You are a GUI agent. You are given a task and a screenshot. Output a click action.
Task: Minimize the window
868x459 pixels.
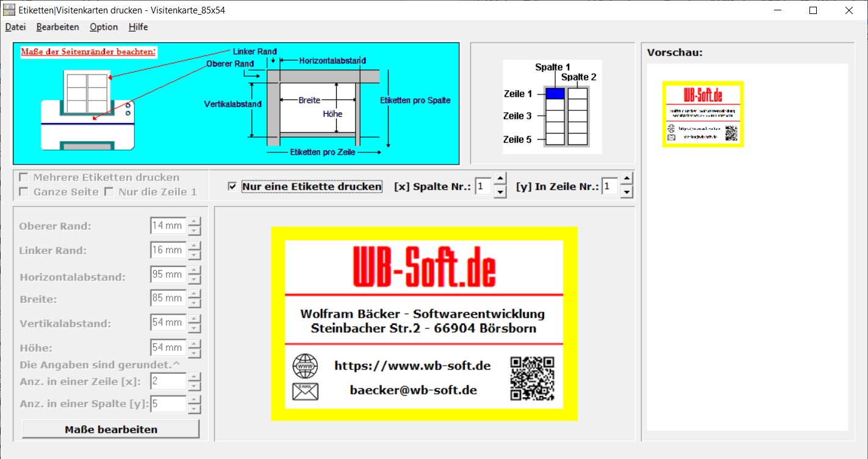(x=777, y=10)
